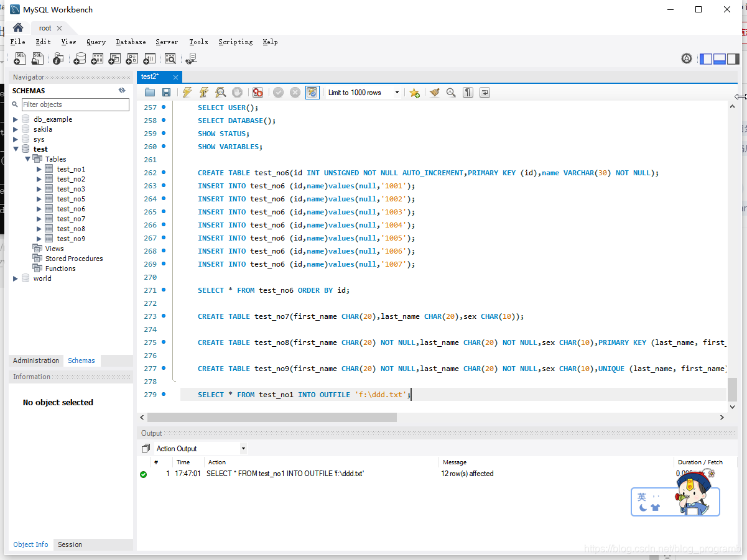Toggle the left sidebar panel visibility

coord(706,59)
